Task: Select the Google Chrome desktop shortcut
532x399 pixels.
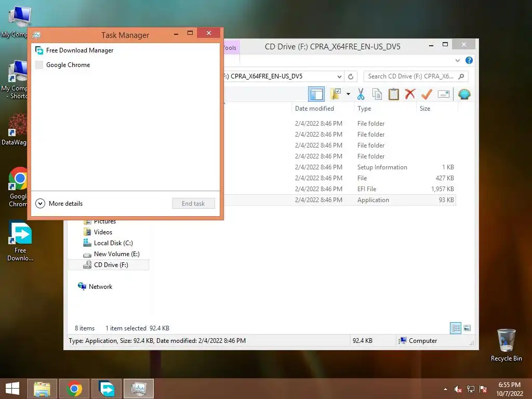Action: pyautogui.click(x=17, y=187)
